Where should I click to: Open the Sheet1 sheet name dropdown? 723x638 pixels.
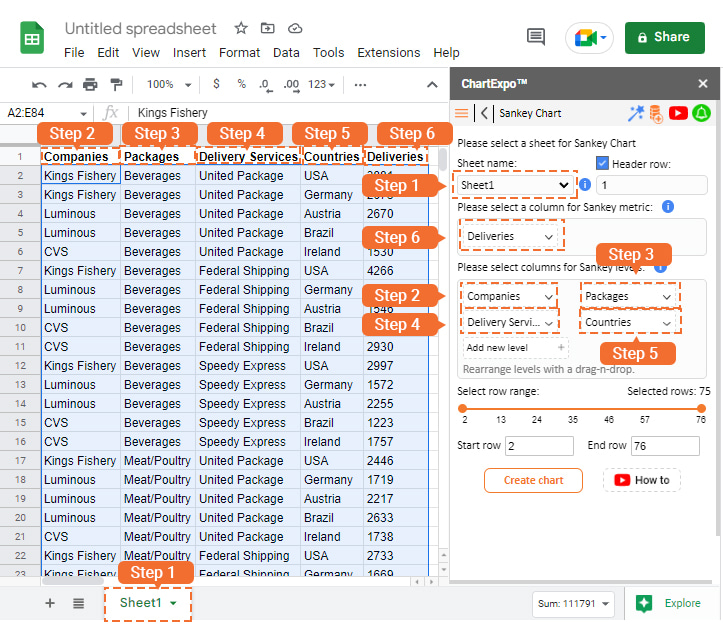pyautogui.click(x=514, y=185)
